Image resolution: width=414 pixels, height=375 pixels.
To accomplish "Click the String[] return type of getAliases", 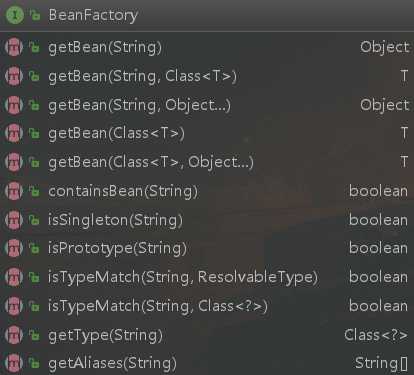I will tap(381, 363).
